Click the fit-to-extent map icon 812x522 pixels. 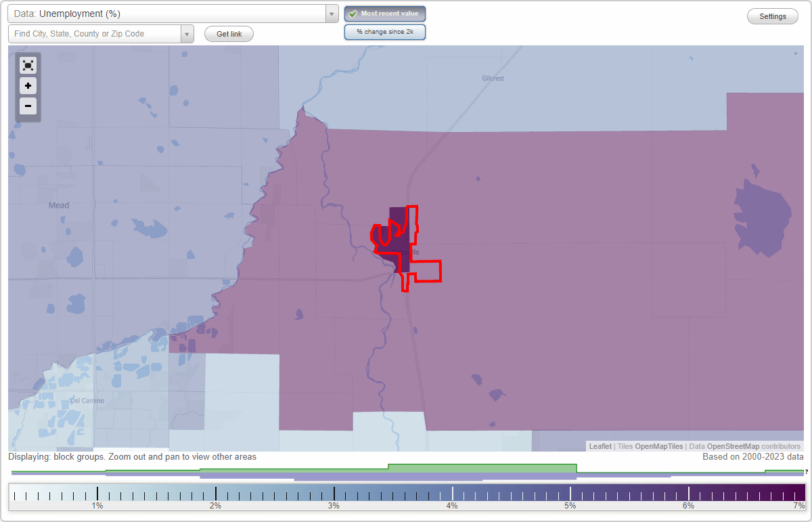28,65
